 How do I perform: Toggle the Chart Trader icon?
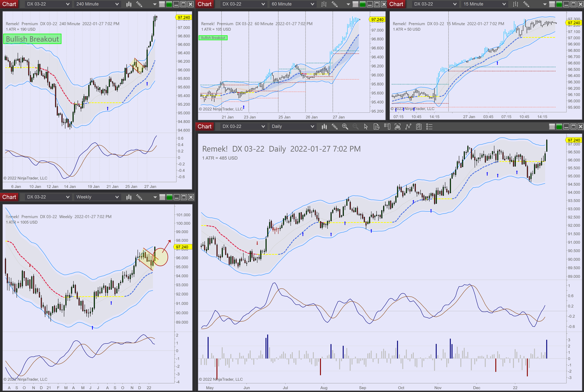tap(387, 126)
